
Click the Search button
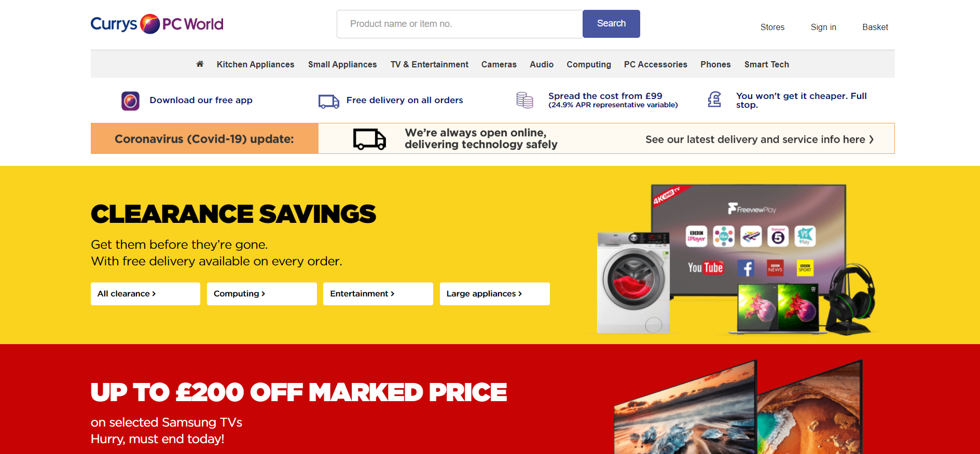(611, 24)
